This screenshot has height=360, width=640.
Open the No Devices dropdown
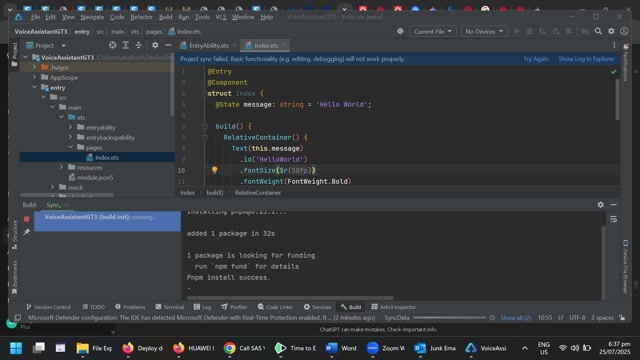pyautogui.click(x=484, y=31)
